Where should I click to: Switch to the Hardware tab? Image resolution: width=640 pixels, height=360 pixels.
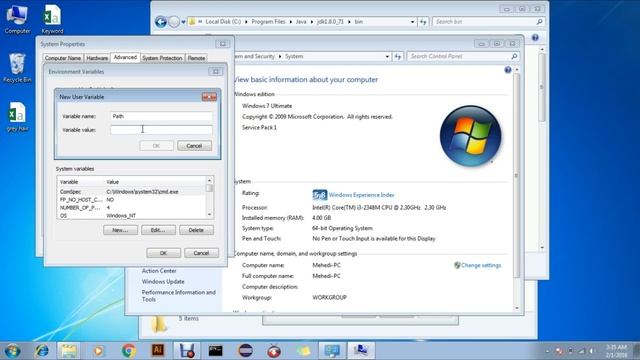click(97, 58)
